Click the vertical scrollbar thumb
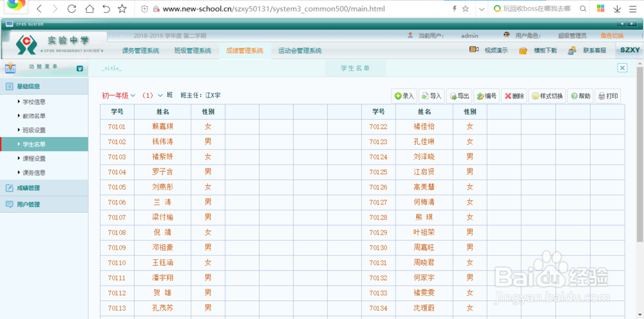The height and width of the screenshot is (319, 644). tap(640, 155)
